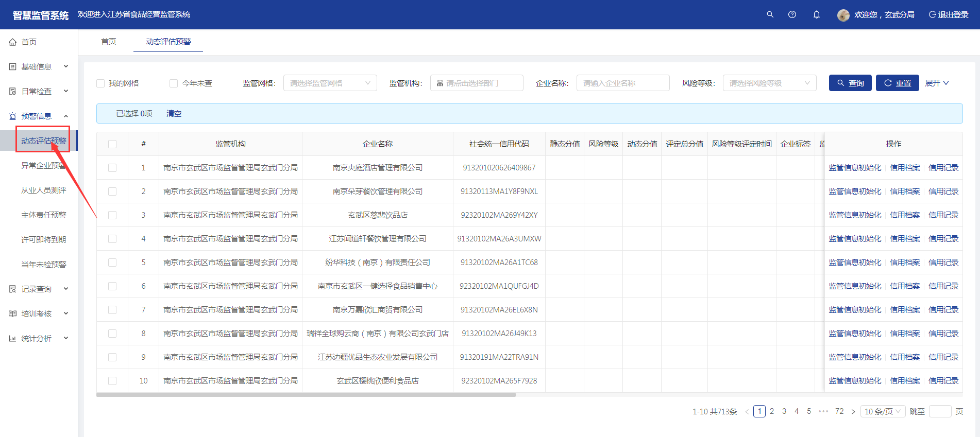The height and width of the screenshot is (437, 980).
Task: Open the 风险等级 dropdown
Action: (x=769, y=83)
